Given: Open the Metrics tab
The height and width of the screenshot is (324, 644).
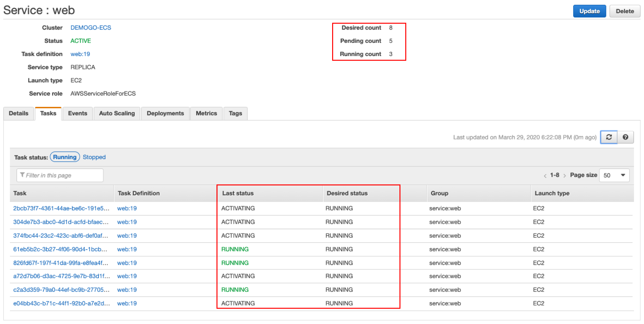Looking at the screenshot, I should click(x=206, y=113).
